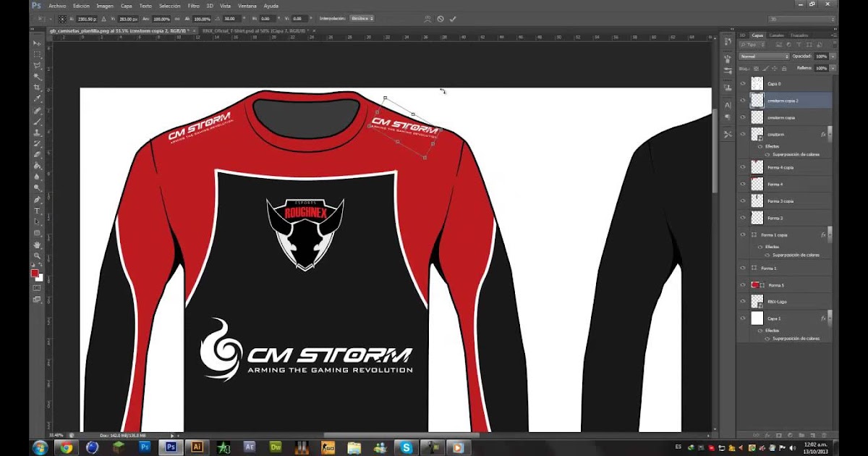Screen dimensions: 868x456
Task: Open Skype from the taskbar
Action: point(407,447)
